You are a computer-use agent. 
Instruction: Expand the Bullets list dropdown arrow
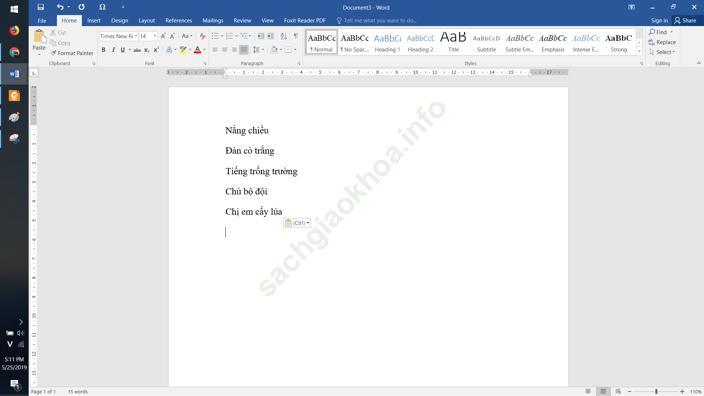[x=222, y=36]
